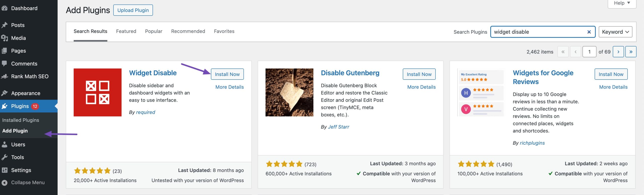Install the Widget Disable plugin
Viewport: 644px width, 195px height.
227,74
